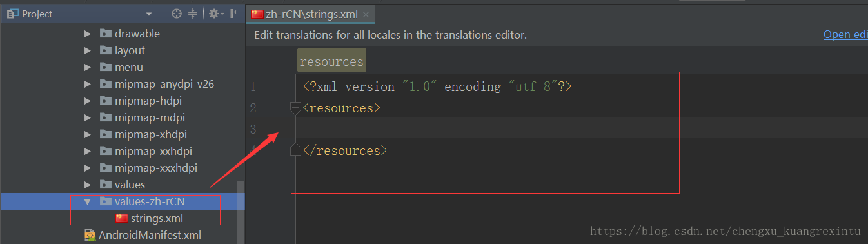This screenshot has width=868, height=244.
Task: Expand the mipmap-xxxhdpi folder arrow
Action: coord(88,168)
